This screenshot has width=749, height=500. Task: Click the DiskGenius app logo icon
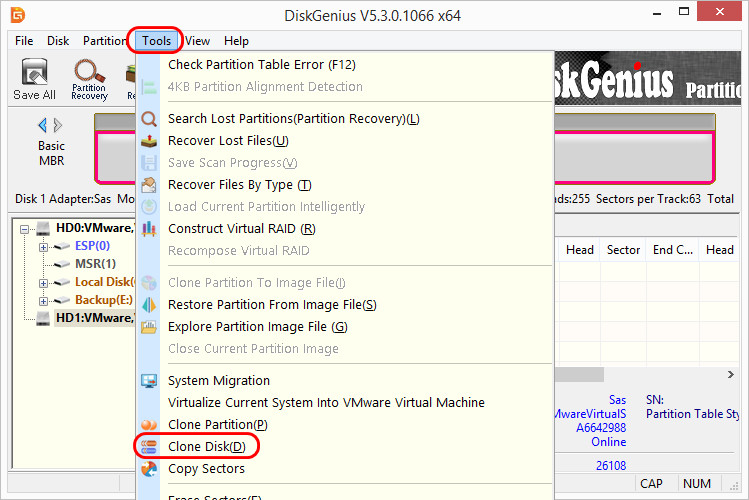tap(18, 15)
